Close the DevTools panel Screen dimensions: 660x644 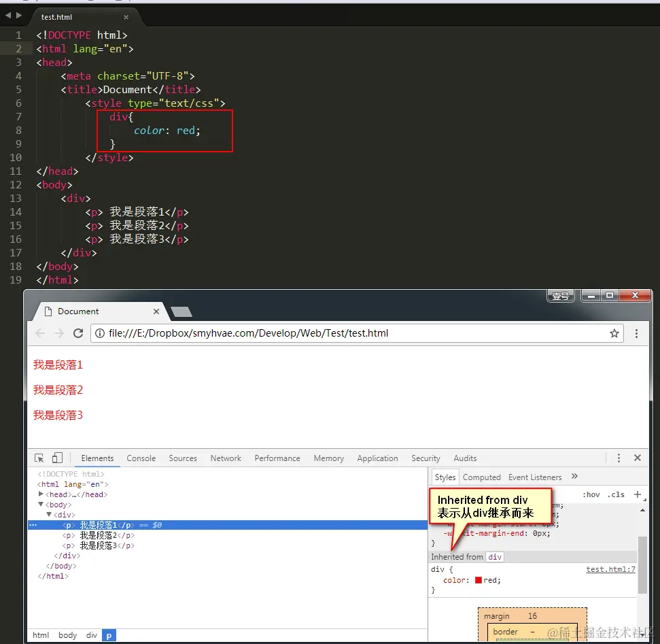click(x=638, y=458)
